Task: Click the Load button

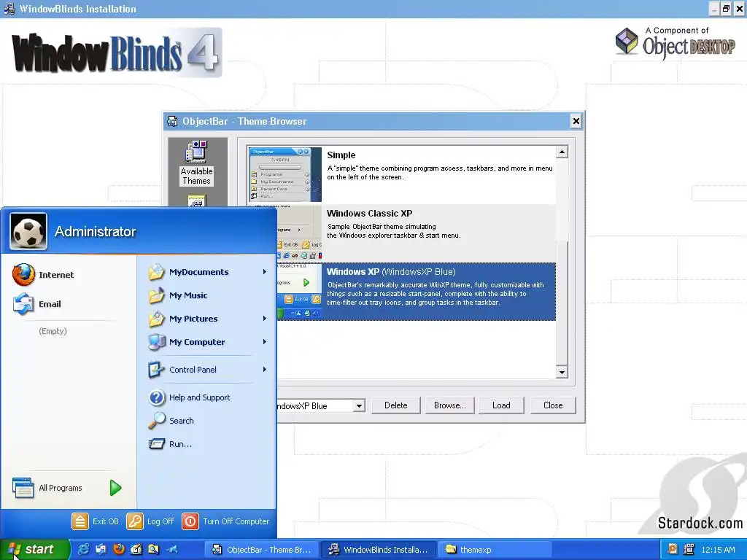Action: coord(501,405)
